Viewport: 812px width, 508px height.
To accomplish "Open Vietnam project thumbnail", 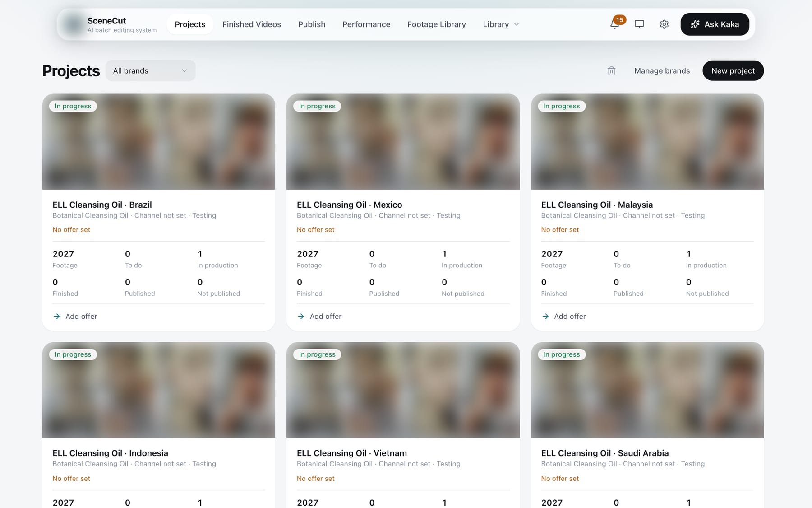I will click(x=403, y=390).
